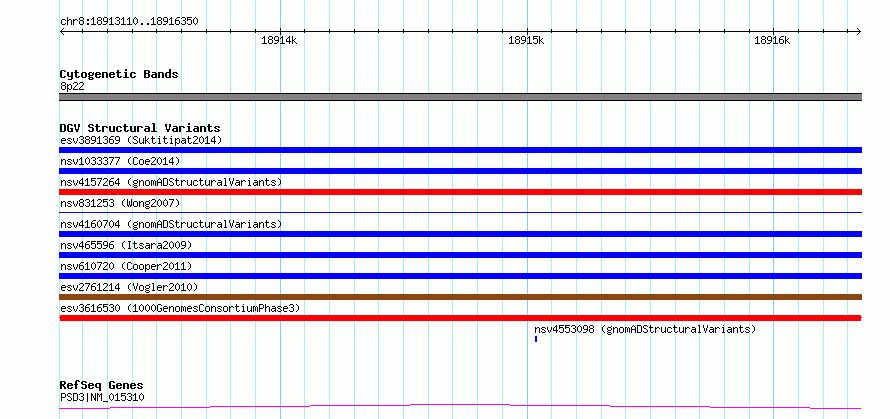Click the 8p22 band label
This screenshot has height=419, width=890.
72,87
